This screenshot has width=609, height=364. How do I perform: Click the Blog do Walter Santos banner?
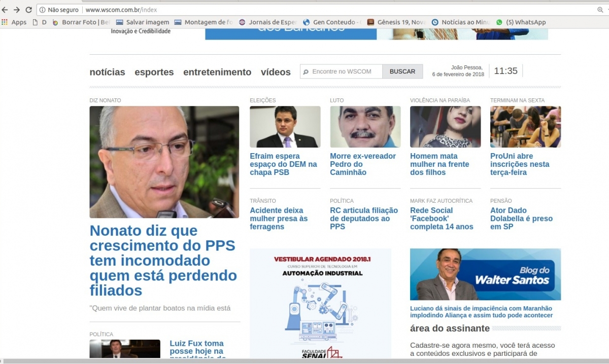485,274
